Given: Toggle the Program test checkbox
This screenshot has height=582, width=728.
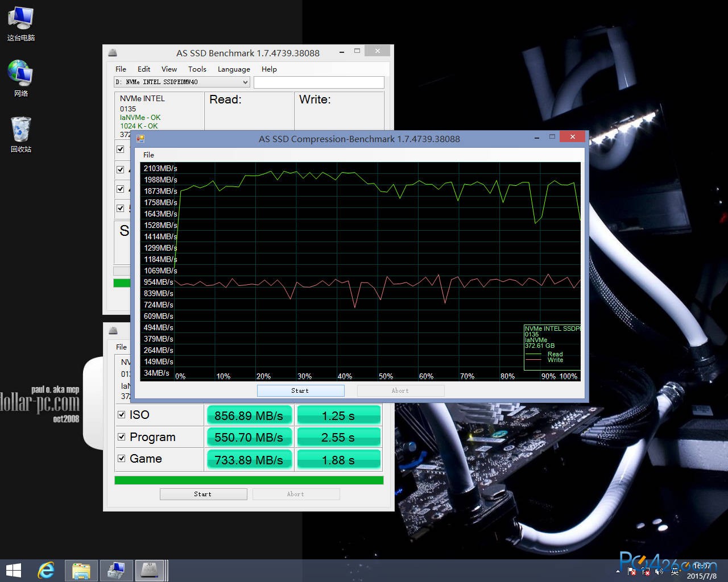Looking at the screenshot, I should pyautogui.click(x=121, y=437).
